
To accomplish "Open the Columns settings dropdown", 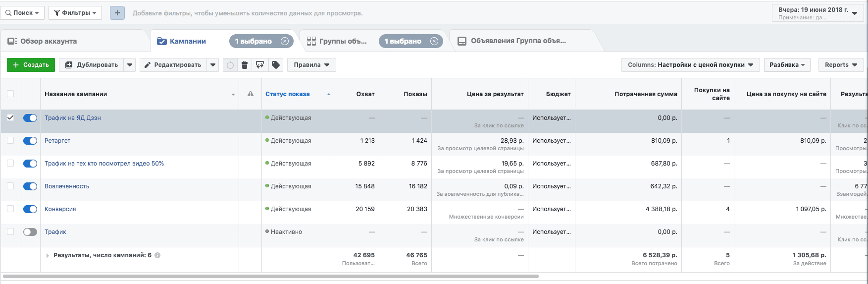I will click(690, 65).
